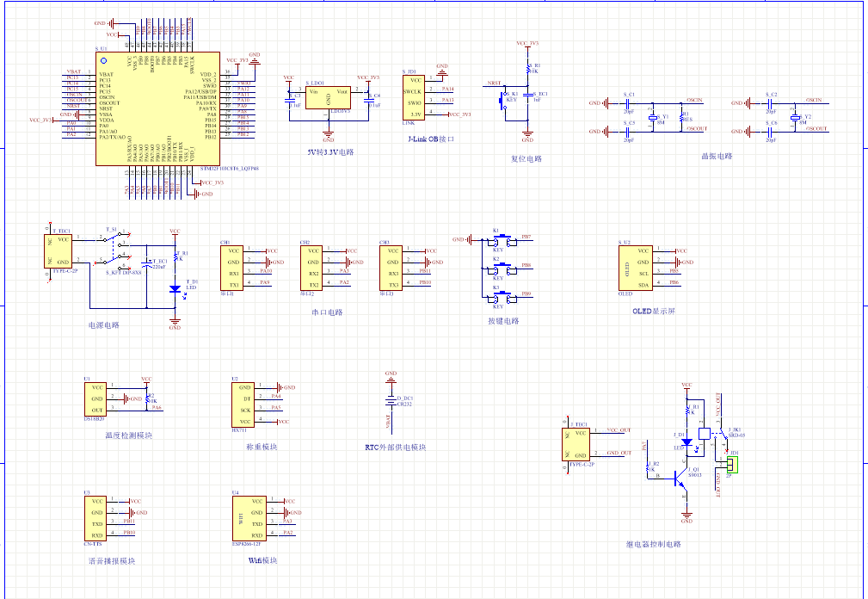This screenshot has width=868, height=599.
Task: Select the ESP8266-12F WiFi module
Action: (x=243, y=516)
